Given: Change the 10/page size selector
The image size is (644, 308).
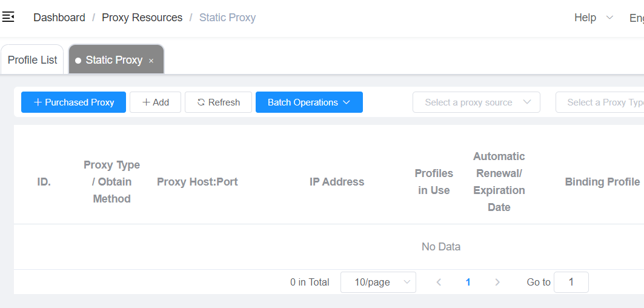Looking at the screenshot, I should (378, 282).
